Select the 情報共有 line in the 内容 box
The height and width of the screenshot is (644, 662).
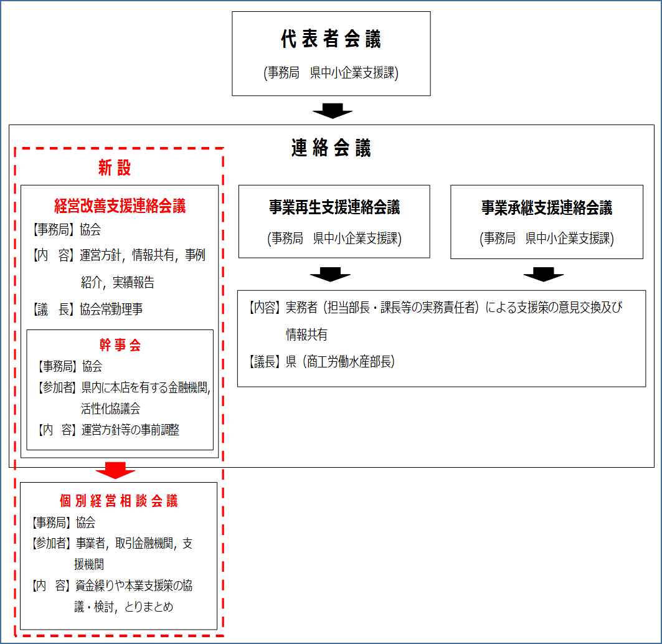(306, 334)
